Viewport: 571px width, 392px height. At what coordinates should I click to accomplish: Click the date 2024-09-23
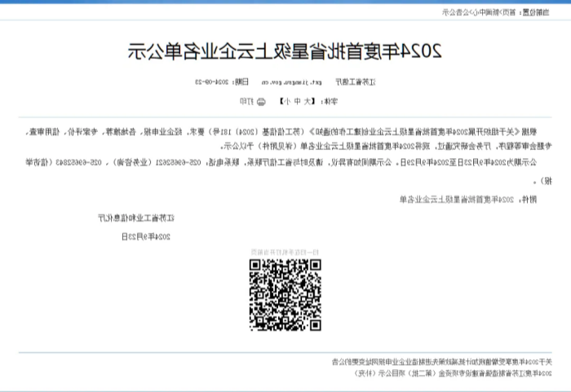[211, 82]
